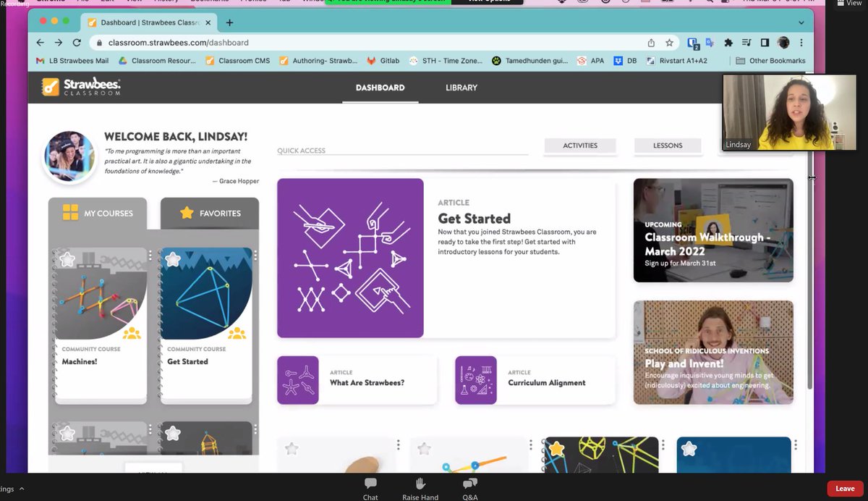868x501 pixels.
Task: Open three-dot menu on black geometric card
Action: pos(663,445)
